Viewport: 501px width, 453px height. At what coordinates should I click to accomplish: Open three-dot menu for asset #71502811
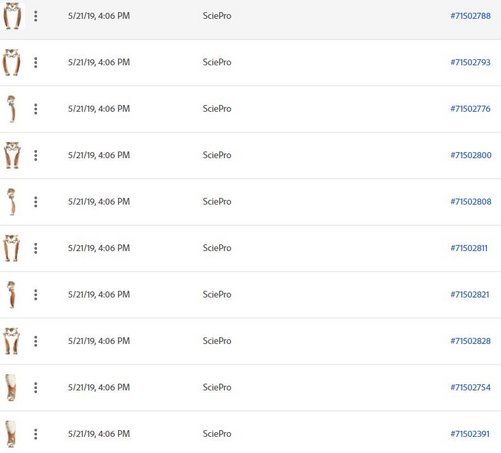(36, 248)
